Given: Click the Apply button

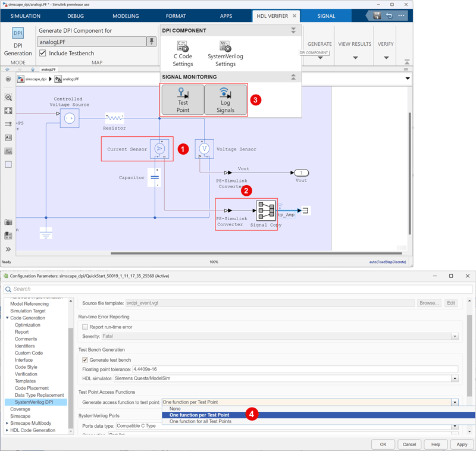Looking at the screenshot, I should click(x=462, y=444).
